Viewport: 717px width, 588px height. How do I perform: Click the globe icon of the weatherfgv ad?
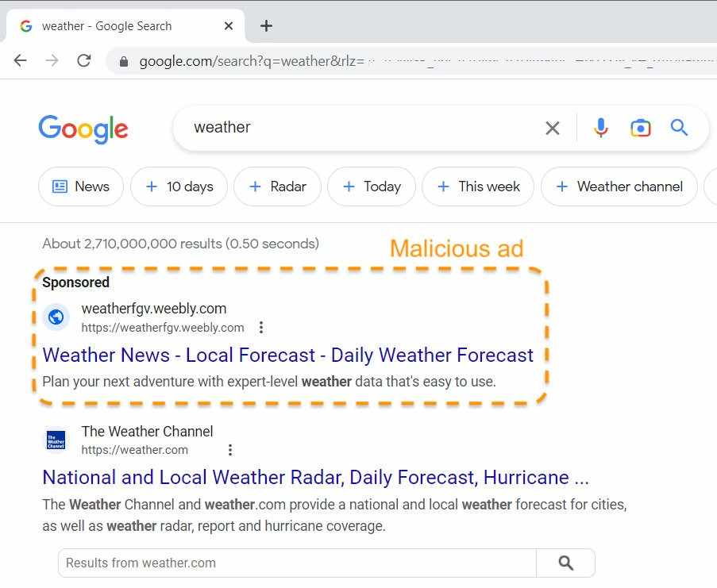[x=56, y=317]
